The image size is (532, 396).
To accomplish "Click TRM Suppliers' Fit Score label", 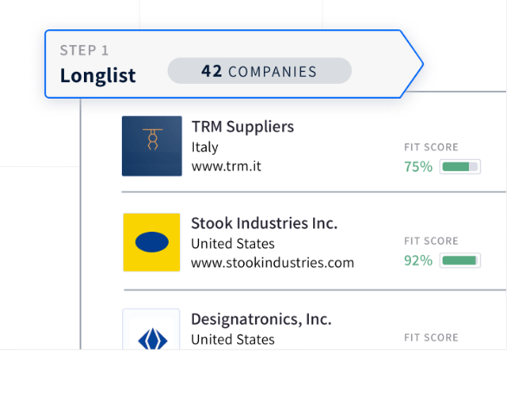I will pos(431,148).
